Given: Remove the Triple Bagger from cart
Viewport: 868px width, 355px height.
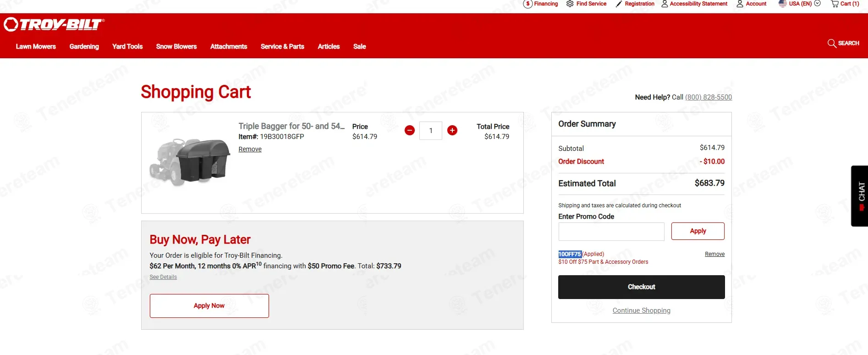Looking at the screenshot, I should (250, 149).
